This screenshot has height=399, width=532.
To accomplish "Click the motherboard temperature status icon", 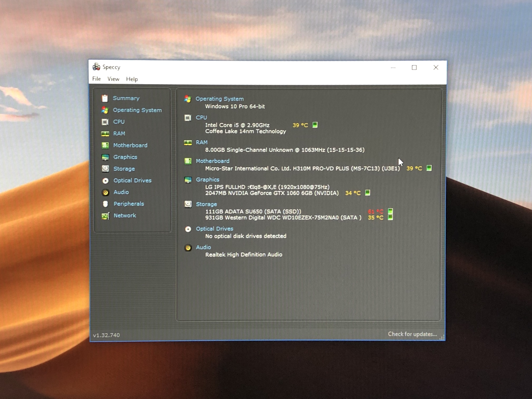I will (429, 168).
